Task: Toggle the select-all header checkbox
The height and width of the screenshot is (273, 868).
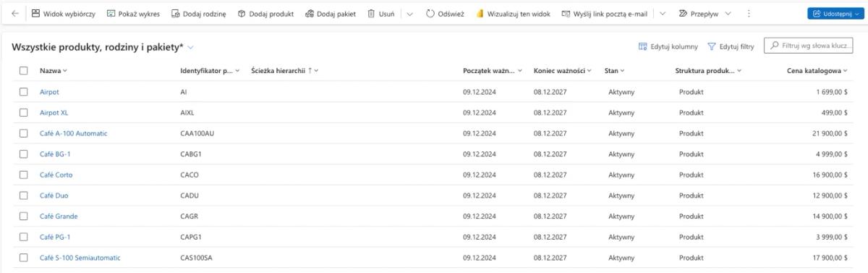Action: click(24, 70)
